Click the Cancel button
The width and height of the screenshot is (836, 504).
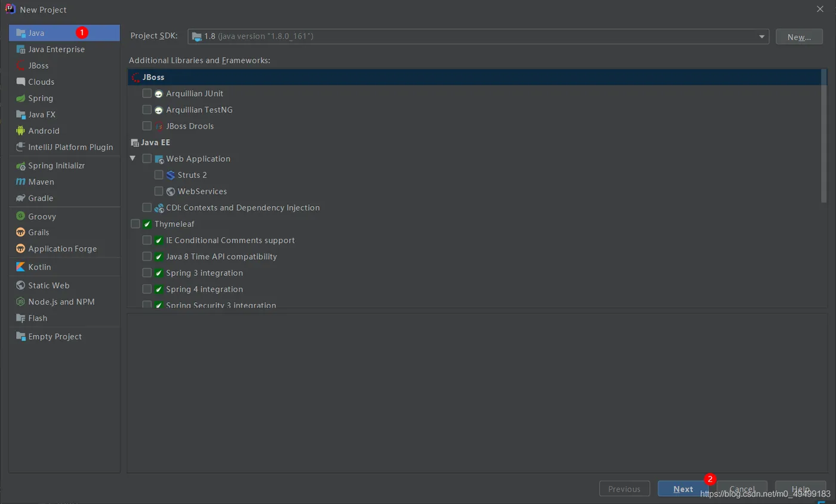click(x=742, y=488)
